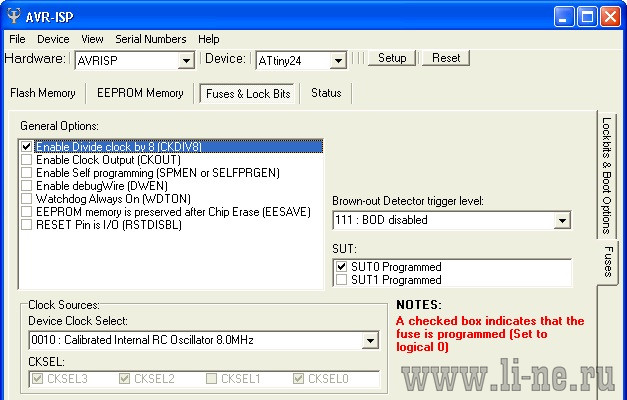
Task: Tick Watchdog Always On (WDTON) checkbox
Action: click(x=26, y=198)
